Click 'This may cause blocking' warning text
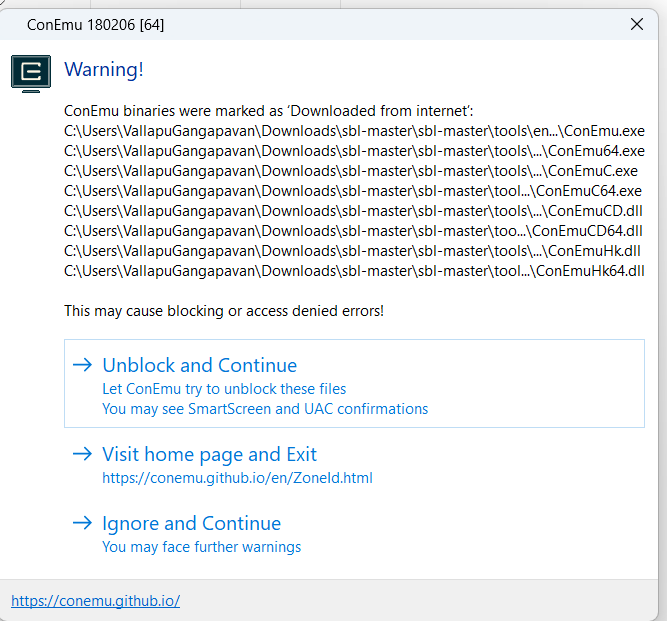667x621 pixels. (x=224, y=311)
